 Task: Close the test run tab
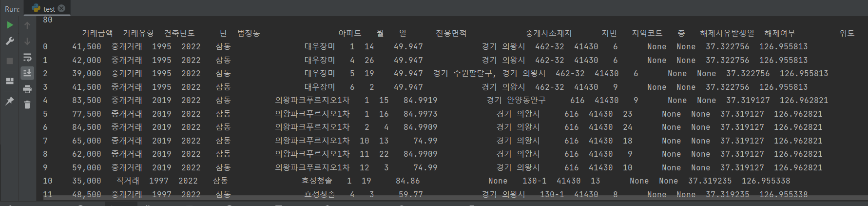click(61, 8)
